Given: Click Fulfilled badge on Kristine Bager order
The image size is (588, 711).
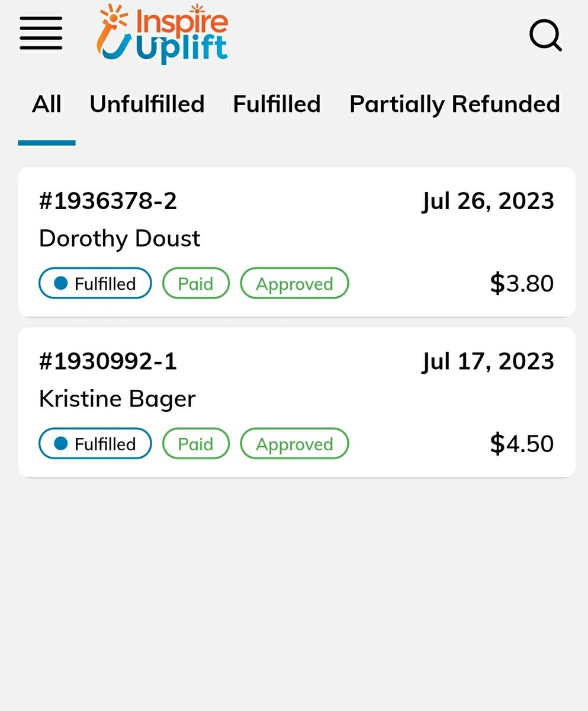Looking at the screenshot, I should coord(95,443).
